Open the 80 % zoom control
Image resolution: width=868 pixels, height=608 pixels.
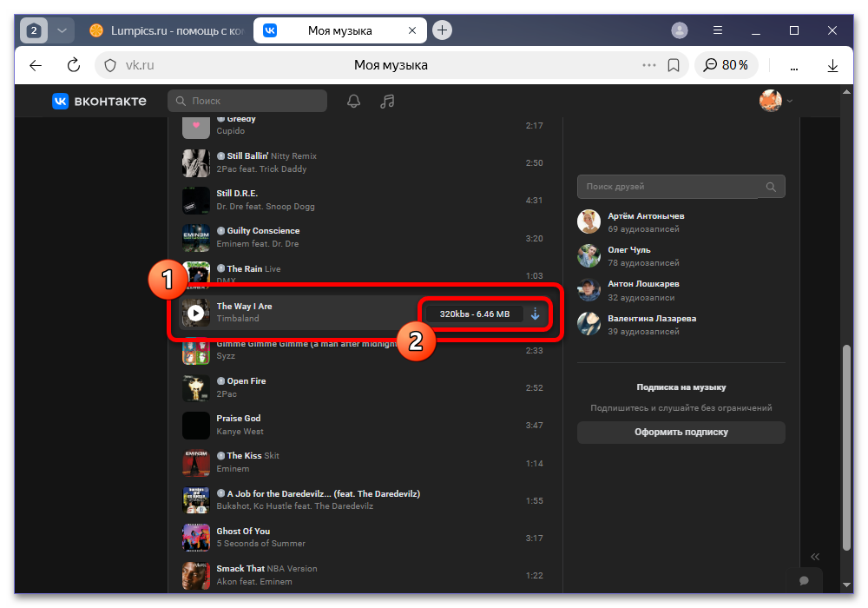coord(726,65)
